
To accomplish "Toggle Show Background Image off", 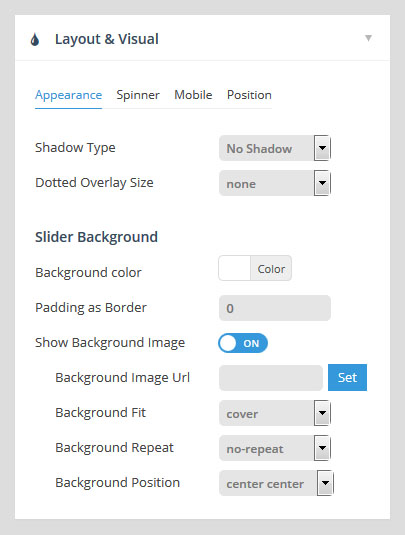I will (243, 343).
